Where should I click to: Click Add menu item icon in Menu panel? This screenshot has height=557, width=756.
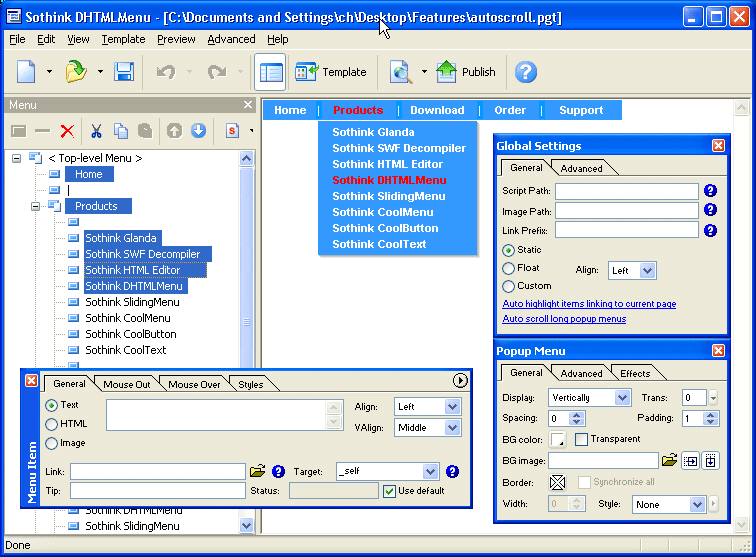[x=19, y=131]
